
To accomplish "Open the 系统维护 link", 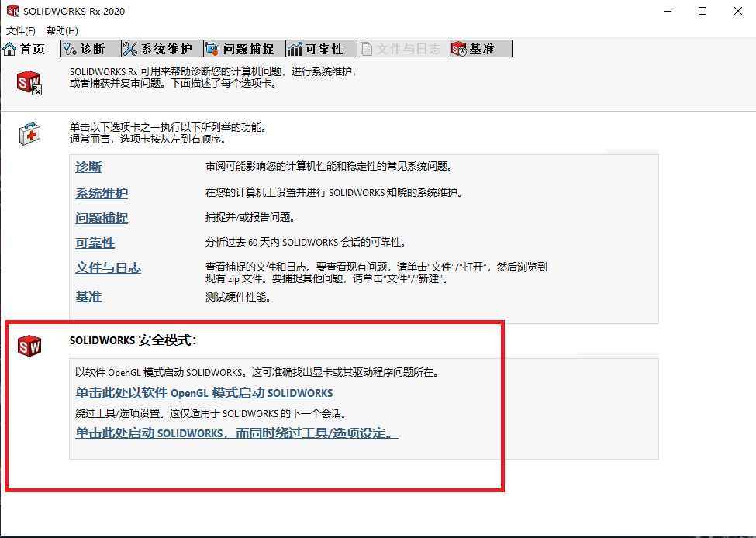I will [102, 193].
